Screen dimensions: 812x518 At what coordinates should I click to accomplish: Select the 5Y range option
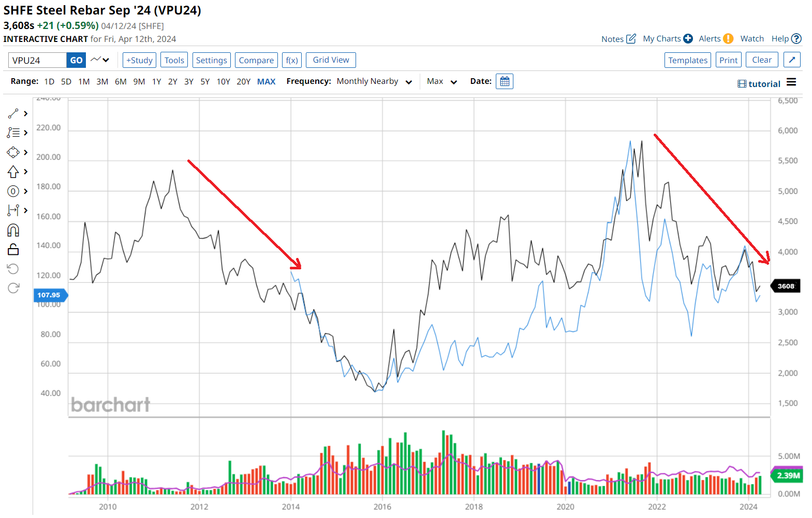click(x=205, y=81)
